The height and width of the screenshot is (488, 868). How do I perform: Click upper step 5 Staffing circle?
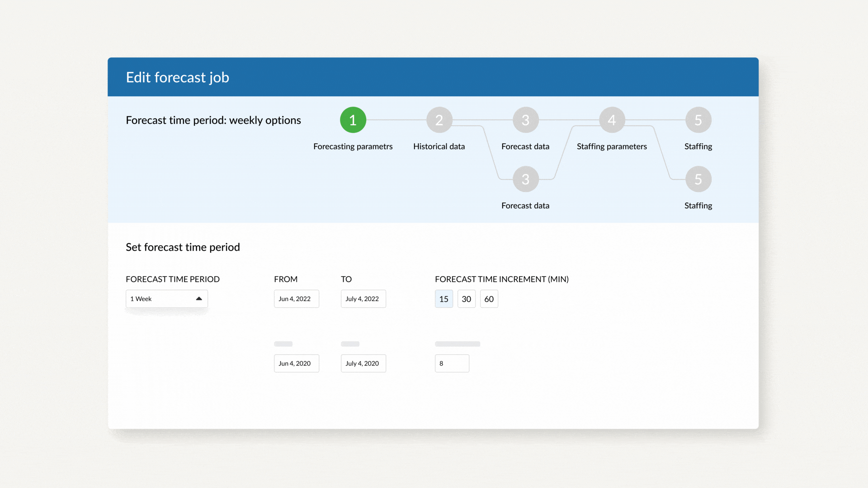click(698, 120)
